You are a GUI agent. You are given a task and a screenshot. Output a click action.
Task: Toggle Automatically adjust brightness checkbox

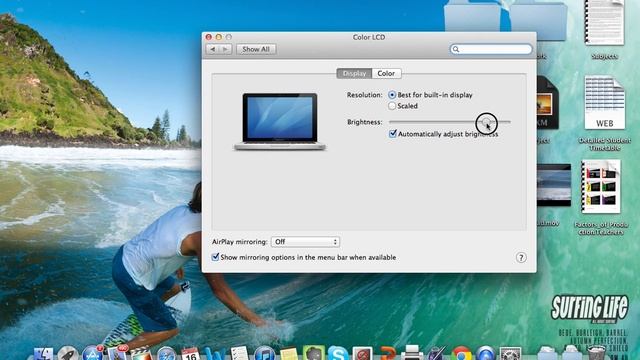click(393, 133)
